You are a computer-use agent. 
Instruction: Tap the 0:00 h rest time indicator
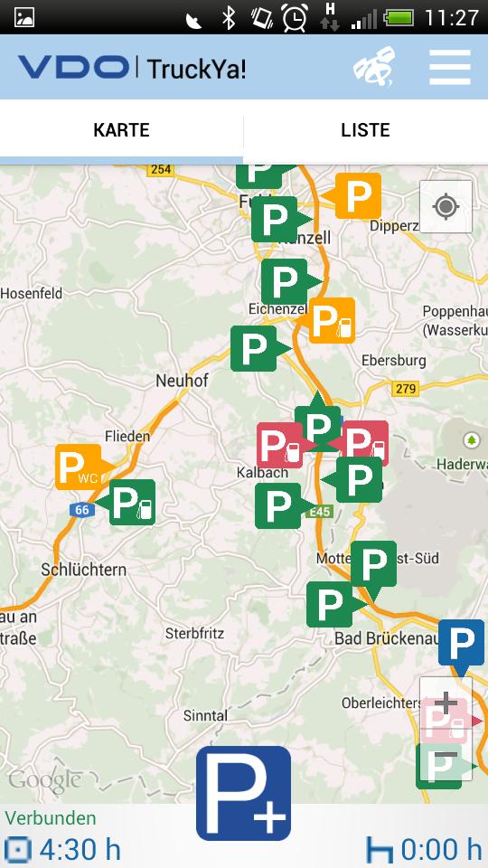click(x=425, y=849)
